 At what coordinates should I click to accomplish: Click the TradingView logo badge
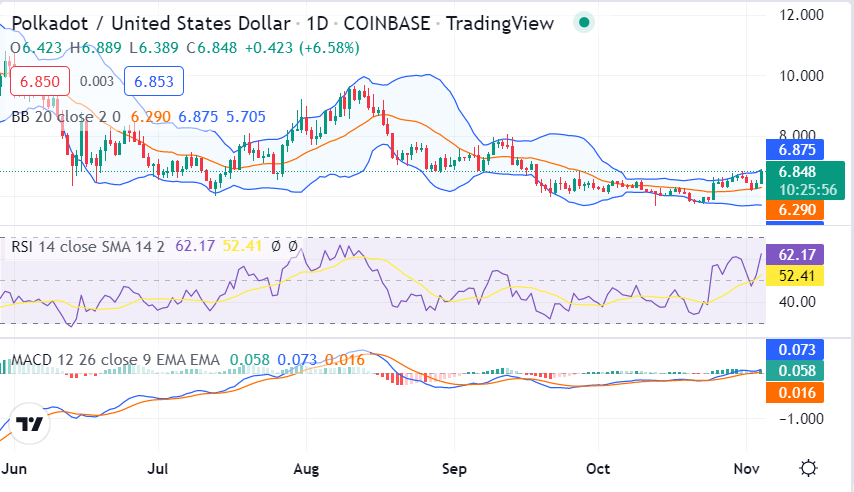pyautogui.click(x=29, y=424)
